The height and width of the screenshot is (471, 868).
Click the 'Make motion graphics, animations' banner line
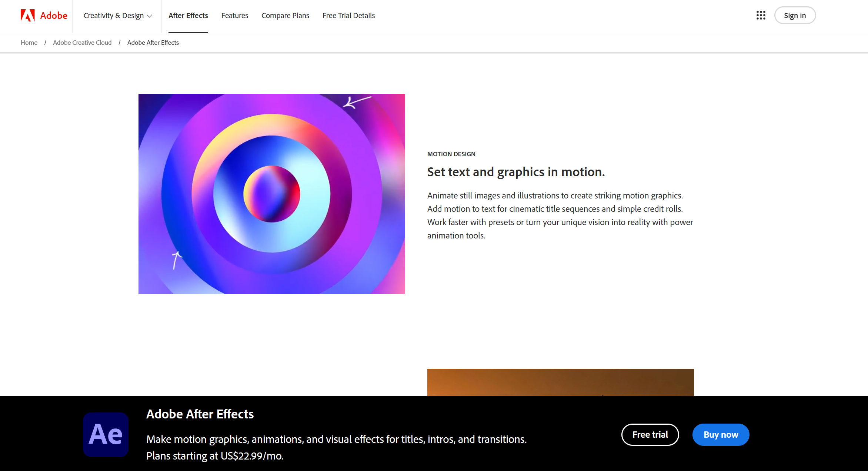[337, 439]
